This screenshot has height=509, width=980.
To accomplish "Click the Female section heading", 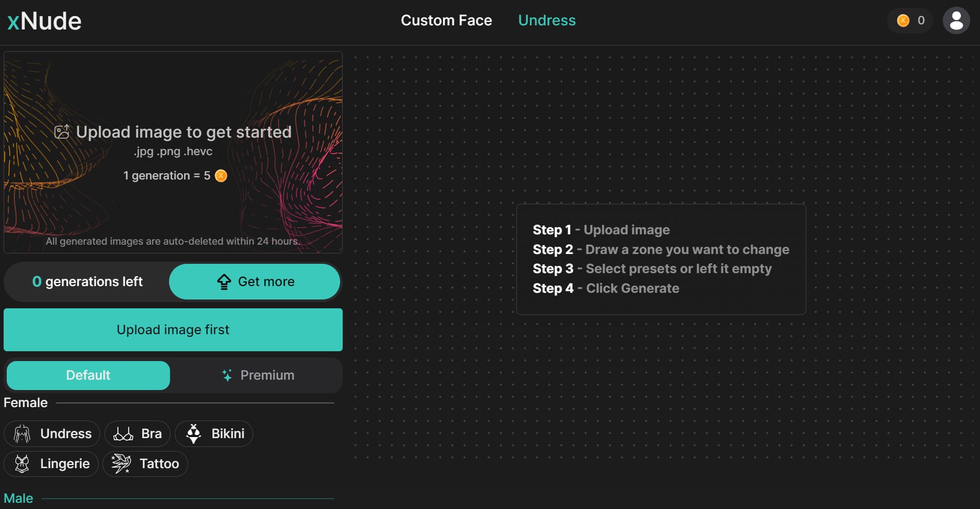I will point(26,402).
